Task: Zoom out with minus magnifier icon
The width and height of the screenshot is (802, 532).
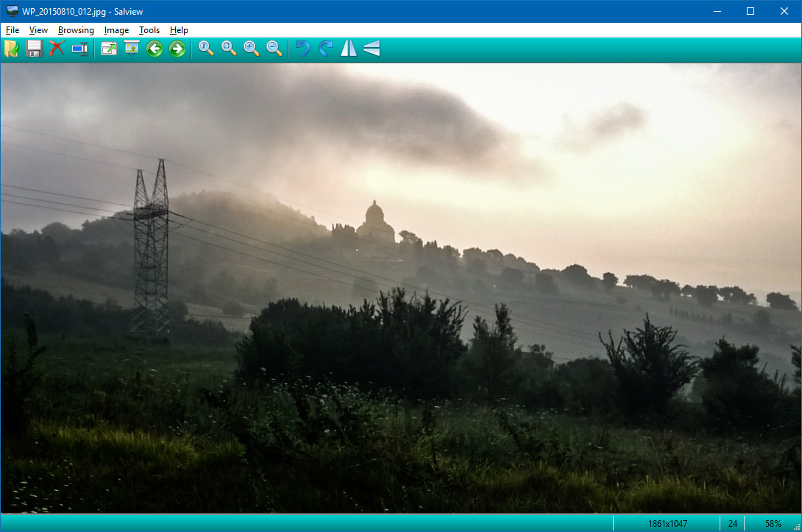Action: click(274, 49)
